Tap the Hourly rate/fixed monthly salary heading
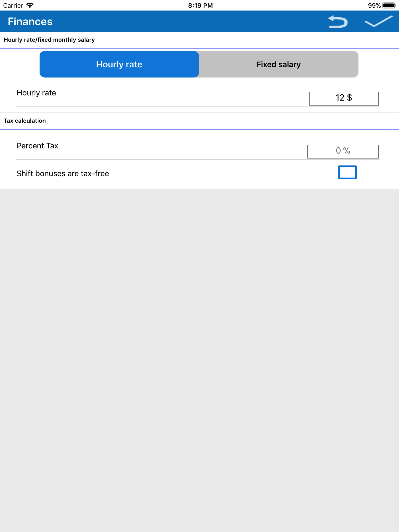Image resolution: width=399 pixels, height=532 pixels. (49, 40)
